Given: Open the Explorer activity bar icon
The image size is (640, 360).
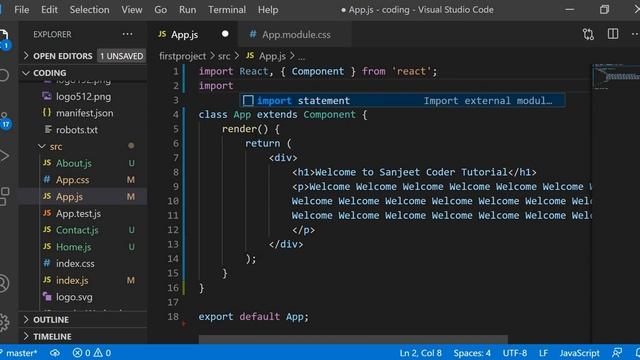Looking at the screenshot, I should click(4, 39).
